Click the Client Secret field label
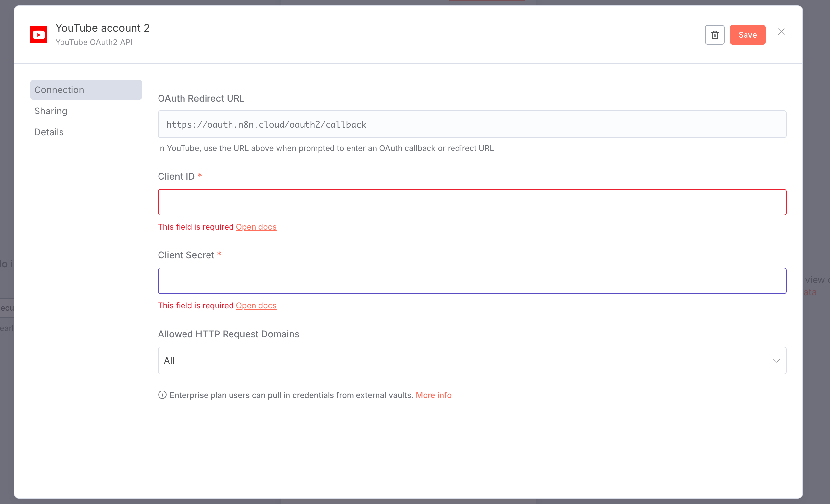 click(186, 255)
